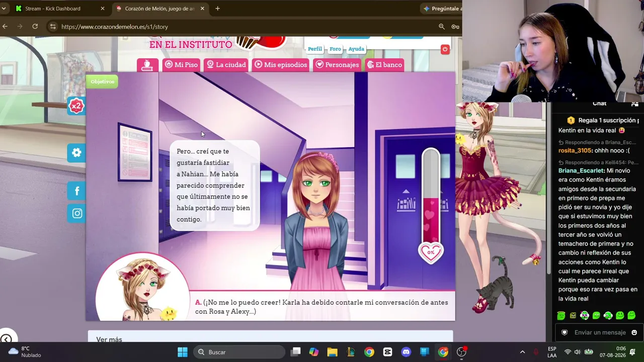This screenshot has width=644, height=362.
Task: Open the site information icon
Action: pyautogui.click(x=53, y=27)
